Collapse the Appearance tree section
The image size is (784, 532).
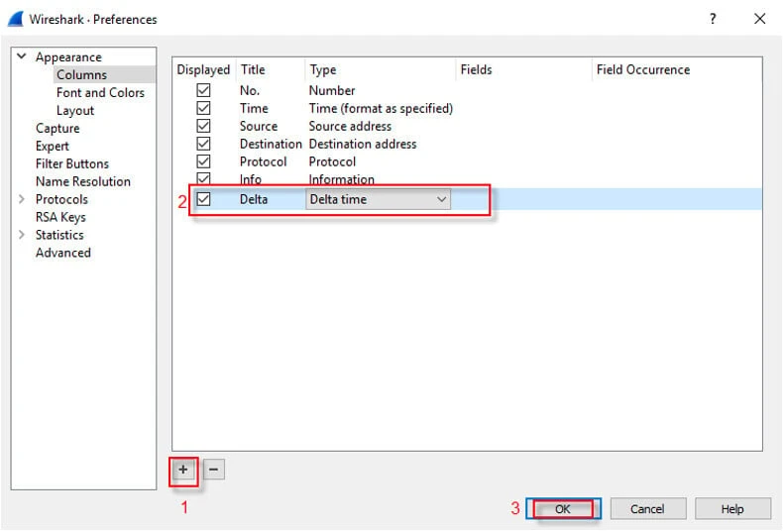point(21,56)
